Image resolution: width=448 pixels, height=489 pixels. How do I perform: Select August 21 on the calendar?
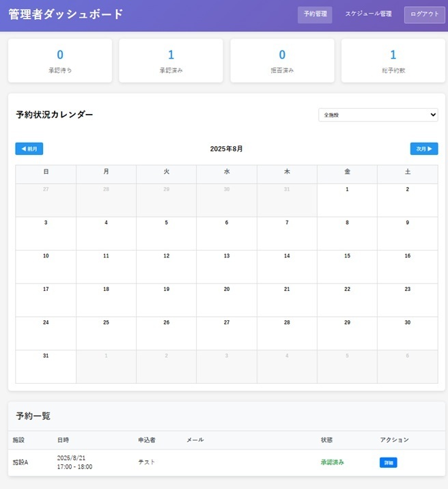pyautogui.click(x=287, y=300)
